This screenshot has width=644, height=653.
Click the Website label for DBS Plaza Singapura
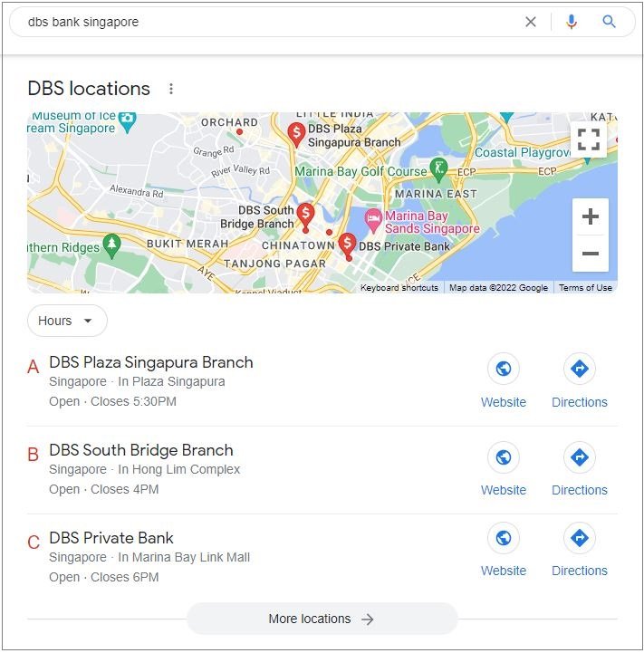(x=504, y=402)
